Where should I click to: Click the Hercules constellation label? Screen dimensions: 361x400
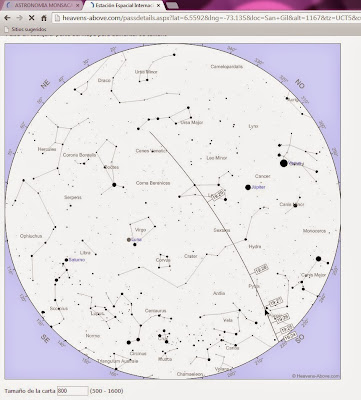(47, 149)
